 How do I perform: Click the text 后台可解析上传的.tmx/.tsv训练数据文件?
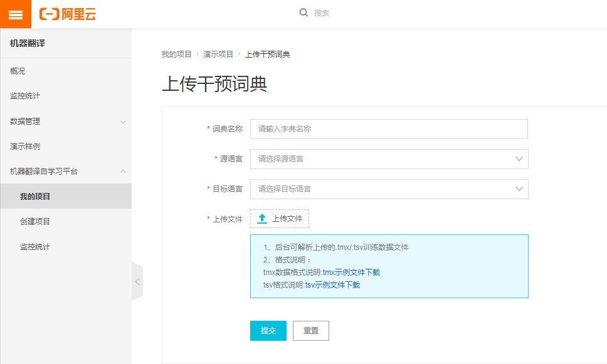341,247
